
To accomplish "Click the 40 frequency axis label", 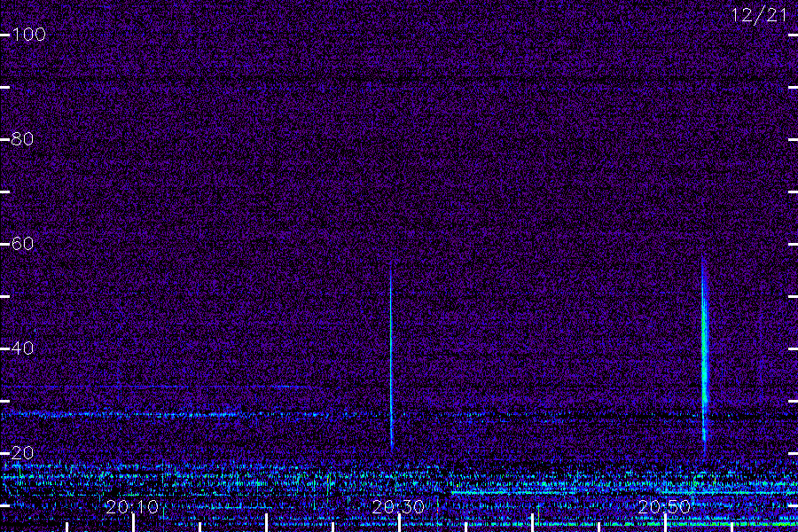I will 22,348.
